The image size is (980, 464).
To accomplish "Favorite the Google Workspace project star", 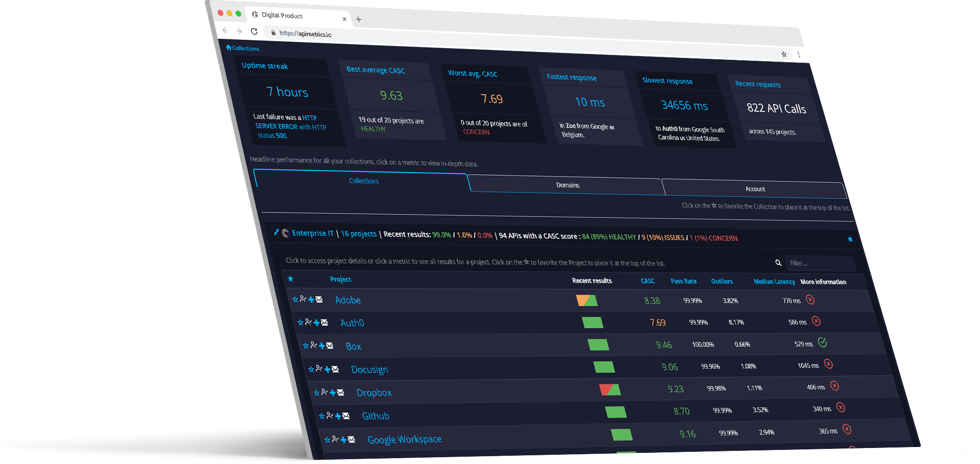I will (327, 440).
